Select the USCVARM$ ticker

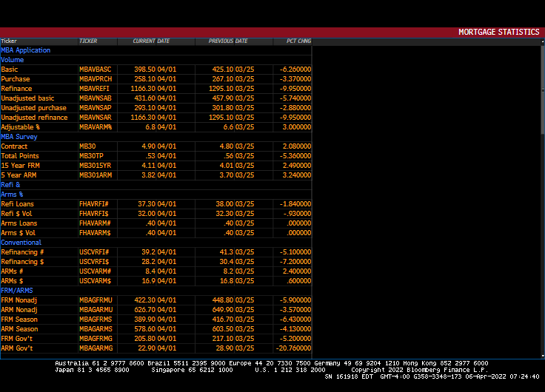click(95, 281)
